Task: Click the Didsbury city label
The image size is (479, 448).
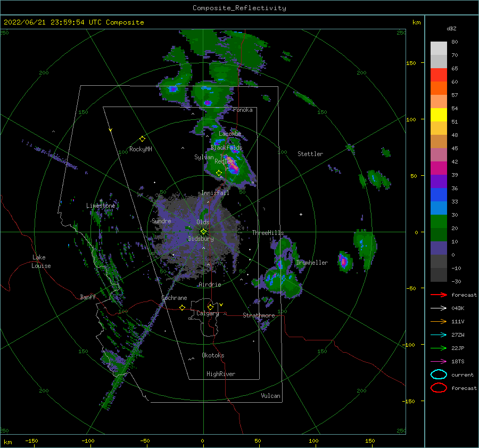Action: (201, 239)
